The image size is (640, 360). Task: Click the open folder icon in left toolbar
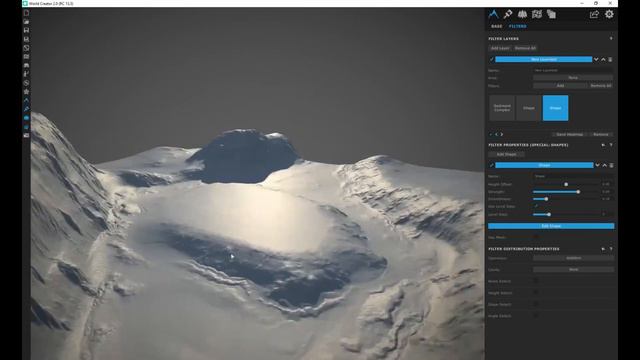pyautogui.click(x=26, y=22)
